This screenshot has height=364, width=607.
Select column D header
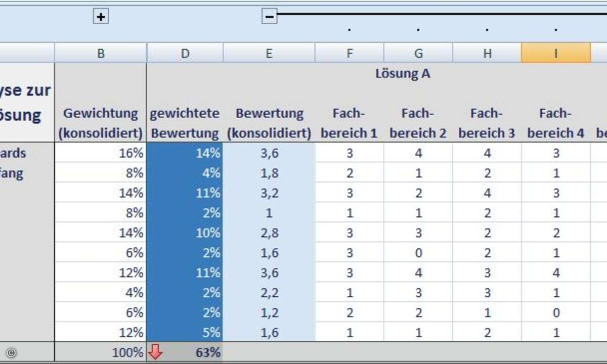point(185,53)
